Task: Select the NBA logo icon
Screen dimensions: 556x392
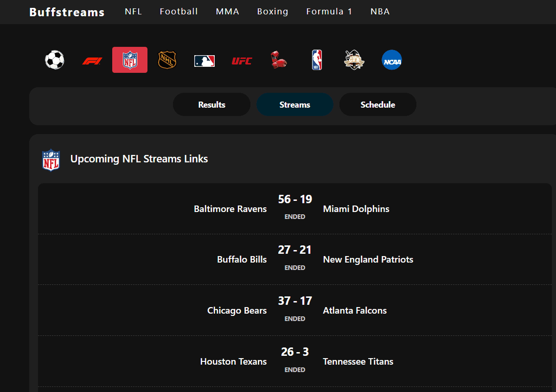Action: pos(317,60)
